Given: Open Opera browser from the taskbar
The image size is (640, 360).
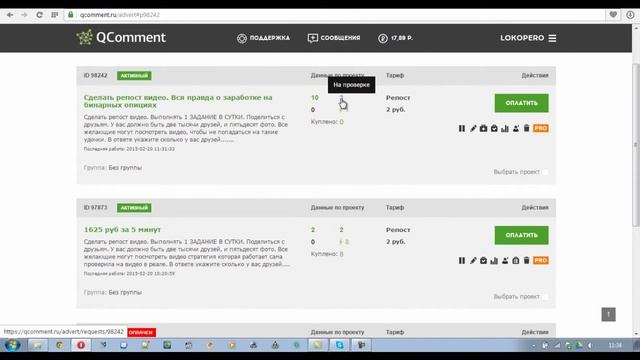Looking at the screenshot, I should [x=81, y=345].
